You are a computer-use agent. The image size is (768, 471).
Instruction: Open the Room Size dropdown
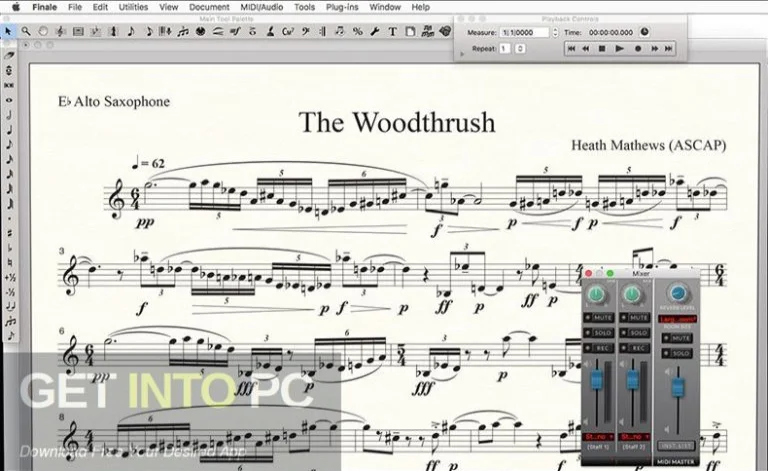pos(680,319)
